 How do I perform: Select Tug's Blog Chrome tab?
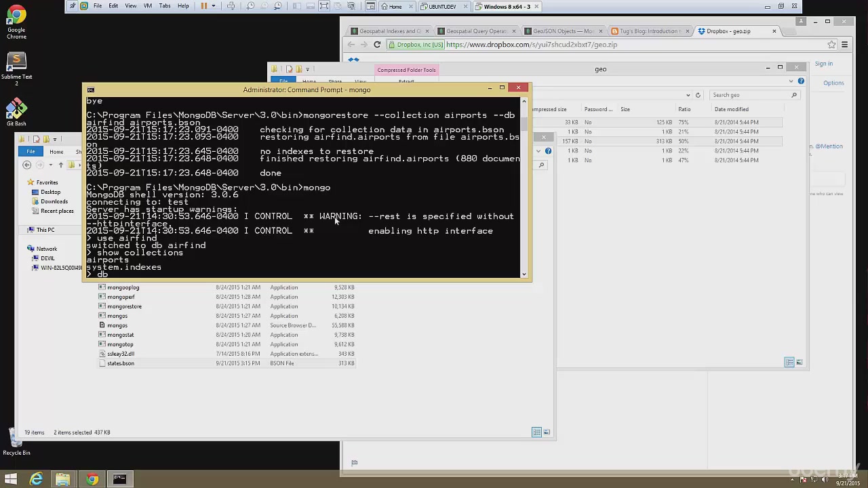650,31
